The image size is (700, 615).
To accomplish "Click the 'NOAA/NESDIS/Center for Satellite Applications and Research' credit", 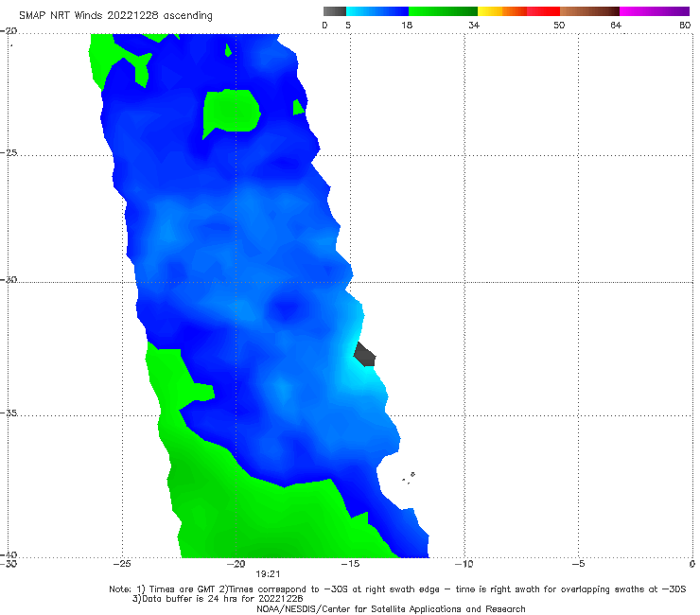I will pyautogui.click(x=391, y=609).
